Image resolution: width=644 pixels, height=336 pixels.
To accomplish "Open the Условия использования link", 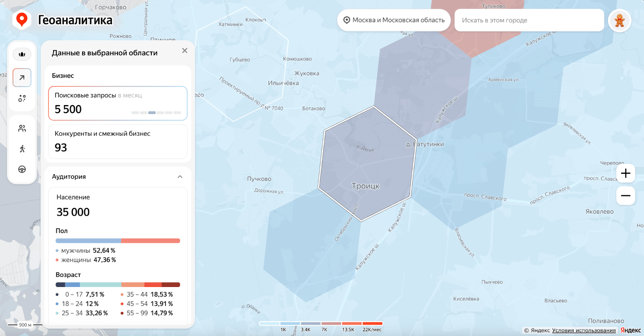I will 584,330.
